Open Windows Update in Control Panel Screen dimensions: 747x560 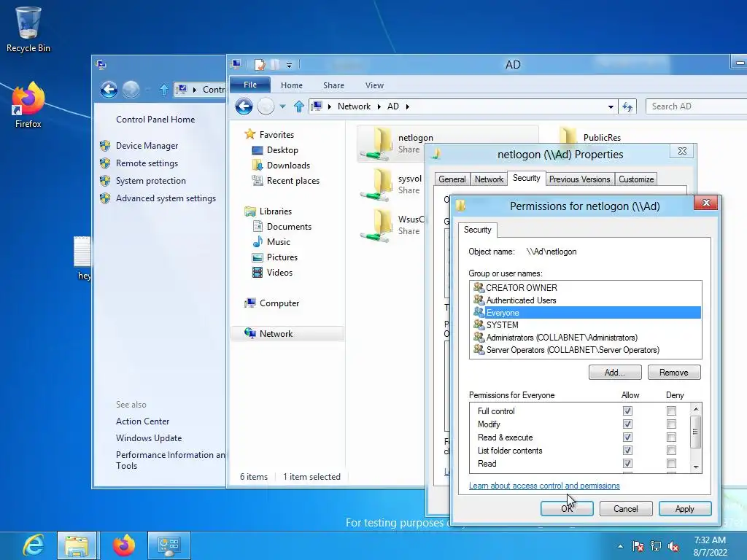coord(149,438)
